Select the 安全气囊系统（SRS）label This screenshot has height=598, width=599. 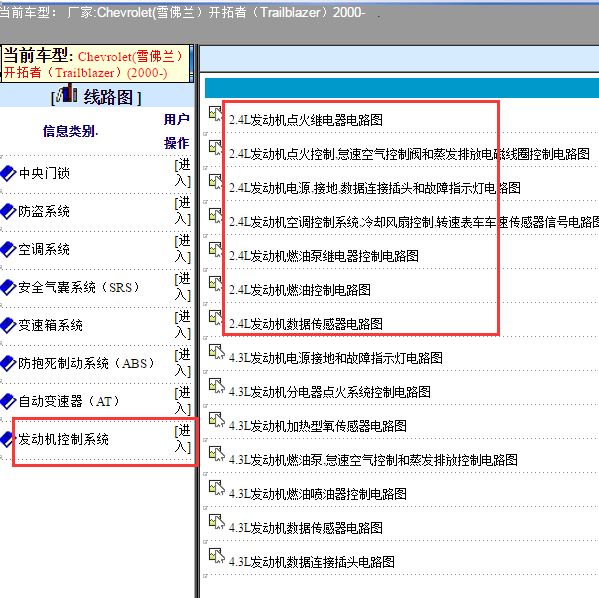pyautogui.click(x=79, y=287)
